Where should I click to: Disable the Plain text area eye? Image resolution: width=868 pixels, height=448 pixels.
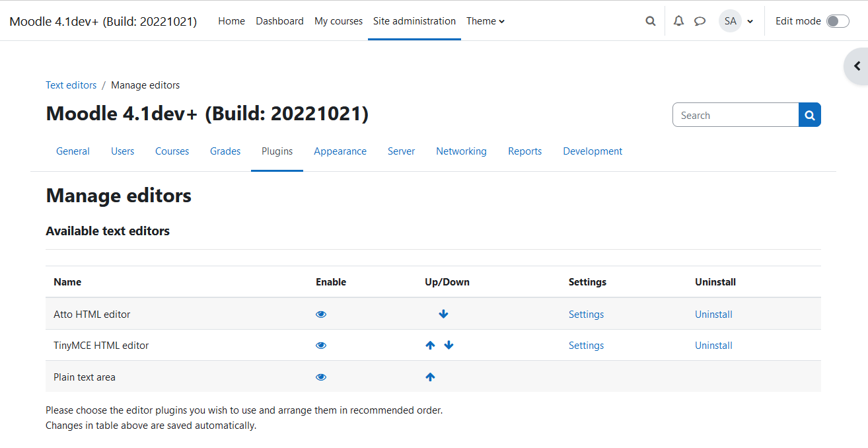[x=321, y=377]
